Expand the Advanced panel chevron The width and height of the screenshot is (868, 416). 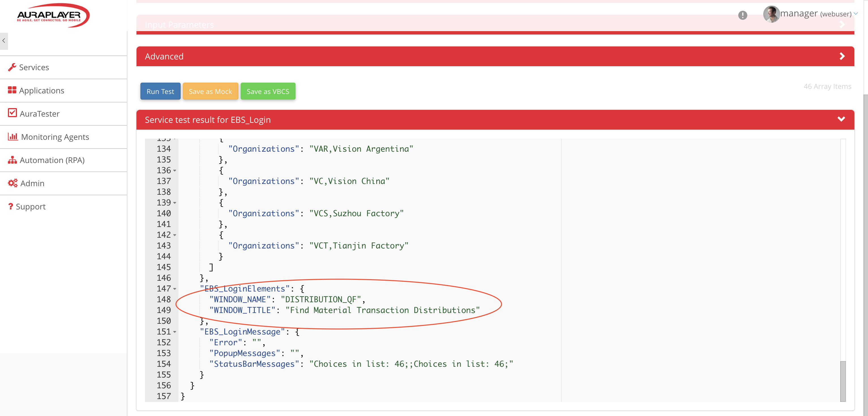(842, 56)
